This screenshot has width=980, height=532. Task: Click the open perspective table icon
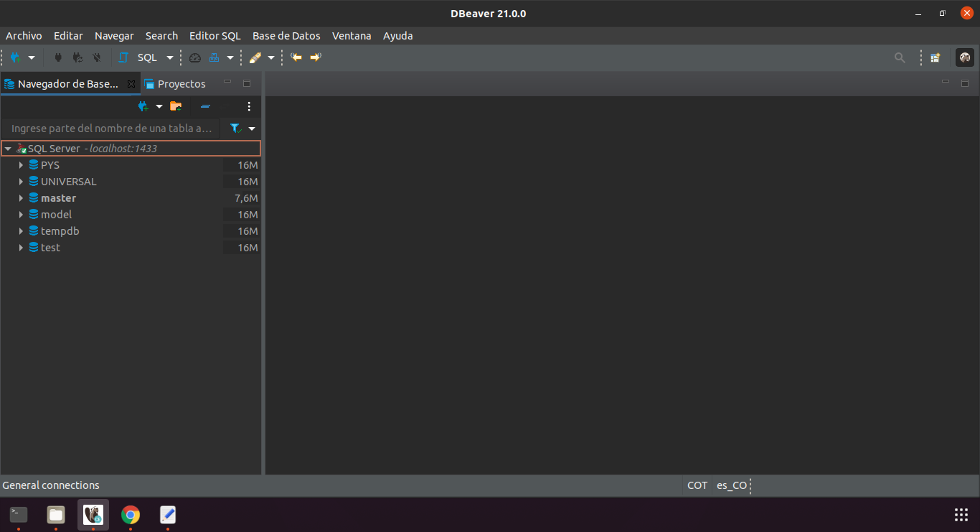(x=936, y=57)
